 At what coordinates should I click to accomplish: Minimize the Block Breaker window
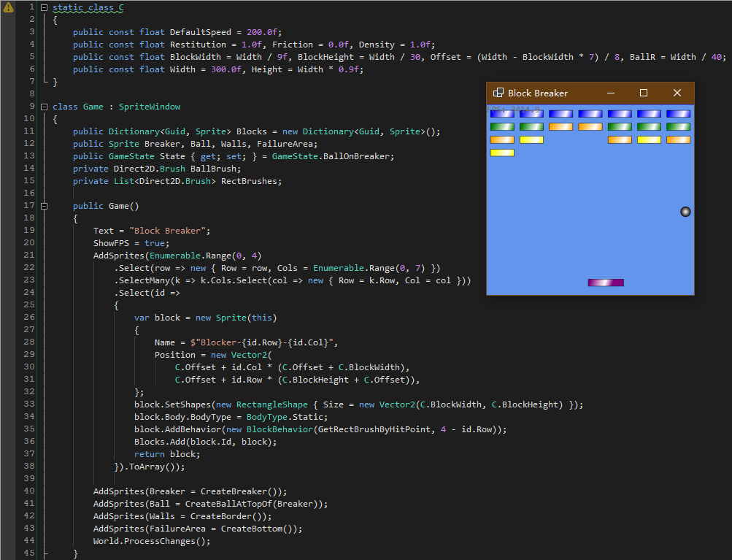(x=611, y=93)
